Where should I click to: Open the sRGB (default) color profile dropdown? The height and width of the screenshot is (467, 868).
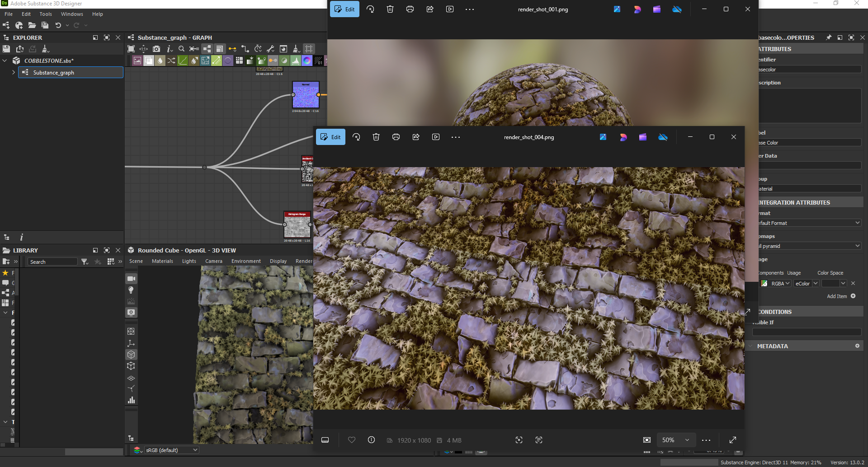[171, 450]
